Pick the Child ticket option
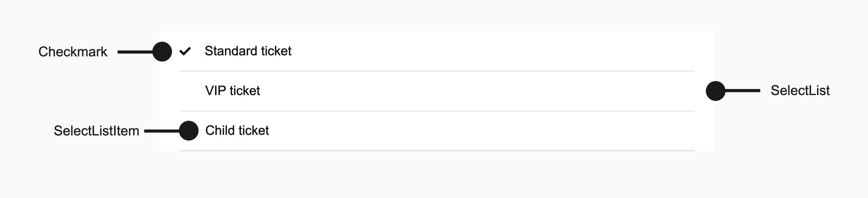The width and height of the screenshot is (868, 198). pos(237,131)
